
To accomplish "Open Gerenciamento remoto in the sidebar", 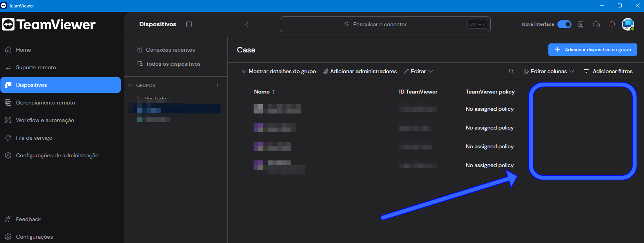I will (45, 103).
